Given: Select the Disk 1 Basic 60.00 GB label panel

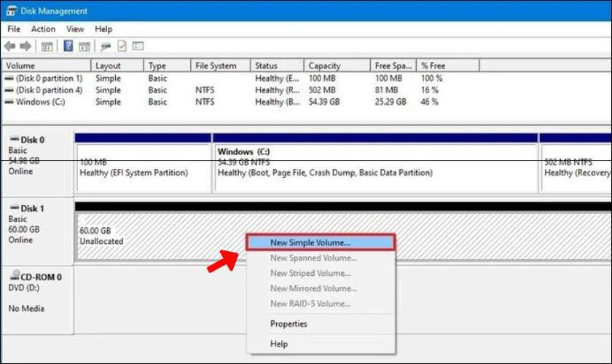Looking at the screenshot, I should (37, 231).
